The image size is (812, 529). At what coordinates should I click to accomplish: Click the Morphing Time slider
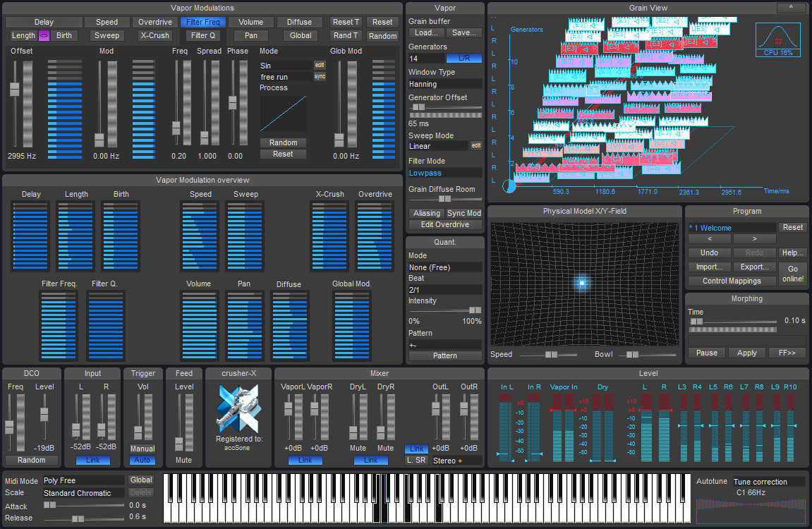click(732, 322)
